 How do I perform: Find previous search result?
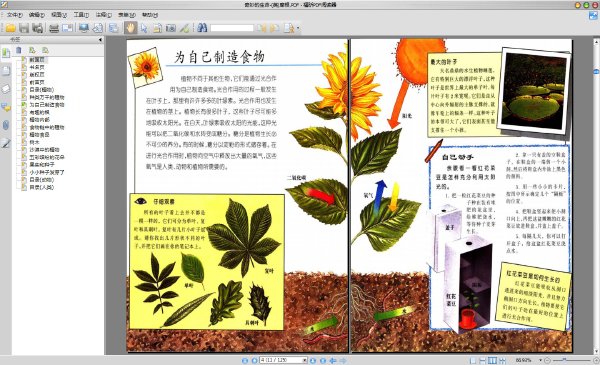click(261, 28)
